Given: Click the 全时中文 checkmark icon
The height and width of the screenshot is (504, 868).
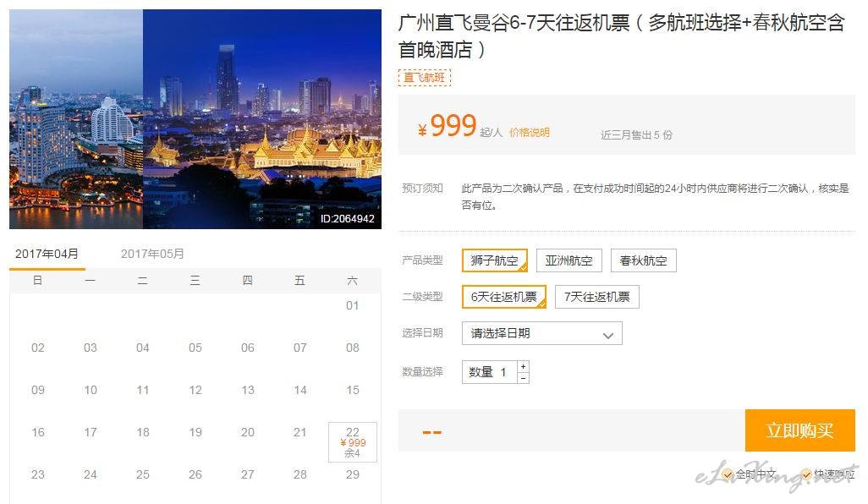Looking at the screenshot, I should point(728,474).
